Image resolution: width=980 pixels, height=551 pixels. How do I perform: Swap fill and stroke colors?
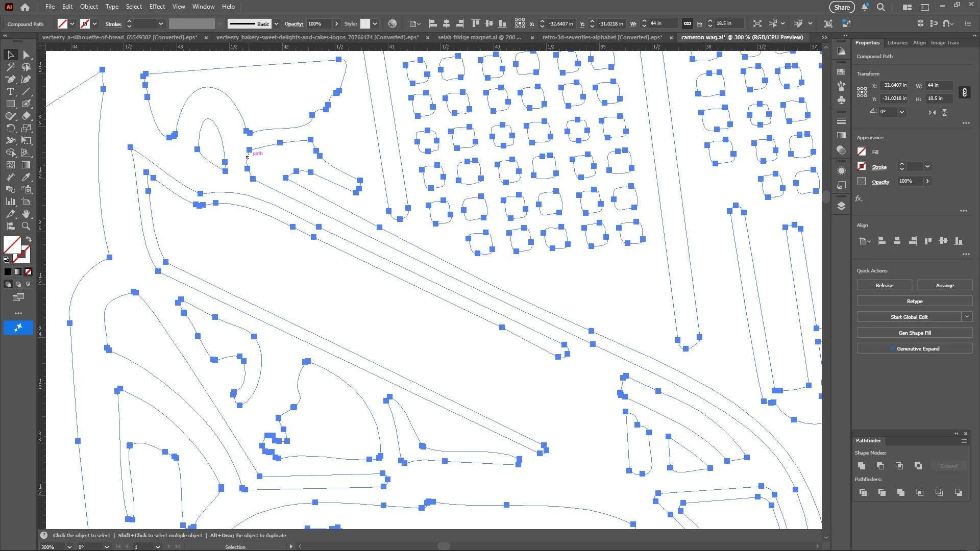(29, 239)
